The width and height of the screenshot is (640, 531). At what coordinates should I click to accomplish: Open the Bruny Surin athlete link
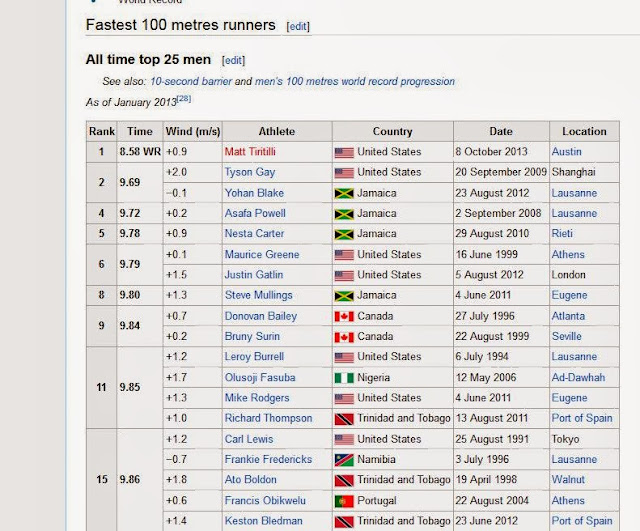pos(252,336)
